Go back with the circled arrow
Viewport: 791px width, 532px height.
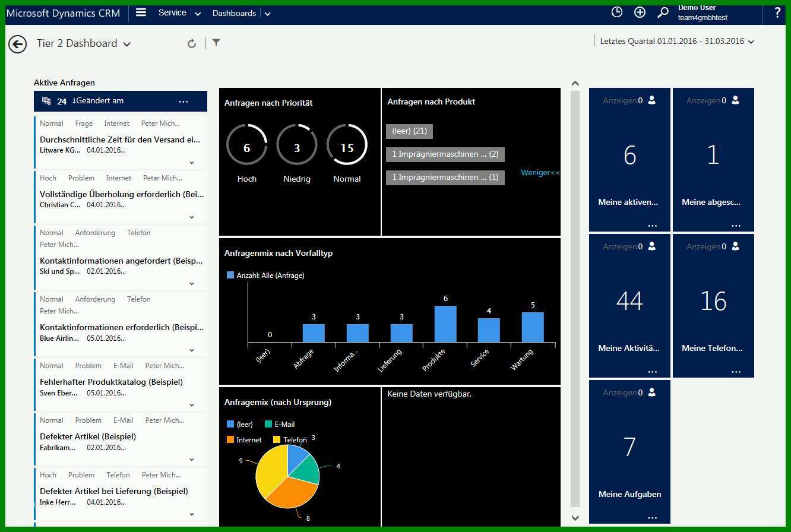point(17,44)
